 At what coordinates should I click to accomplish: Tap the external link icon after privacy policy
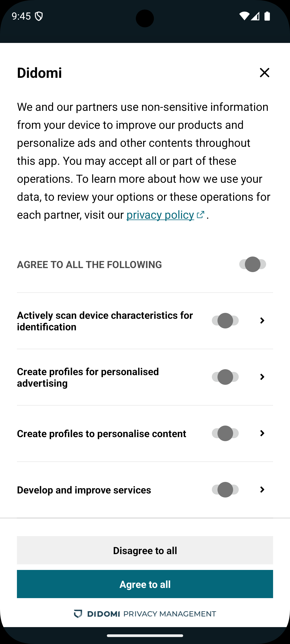pos(200,215)
